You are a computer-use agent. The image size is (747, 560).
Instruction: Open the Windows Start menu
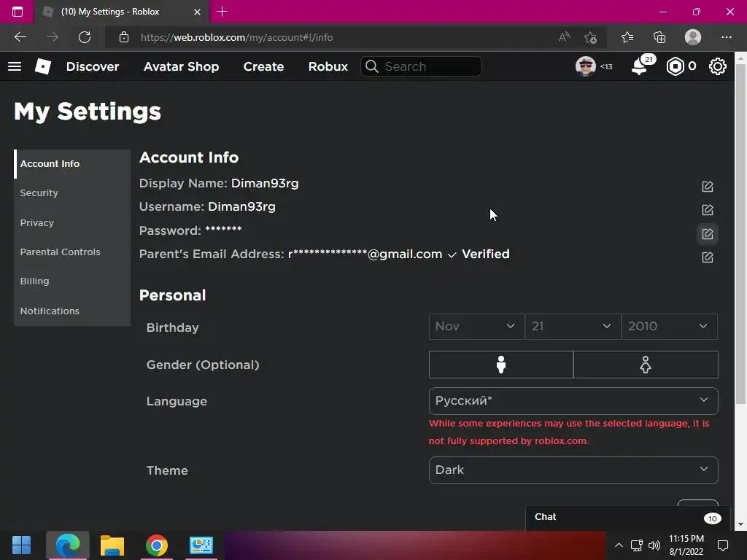(21, 545)
